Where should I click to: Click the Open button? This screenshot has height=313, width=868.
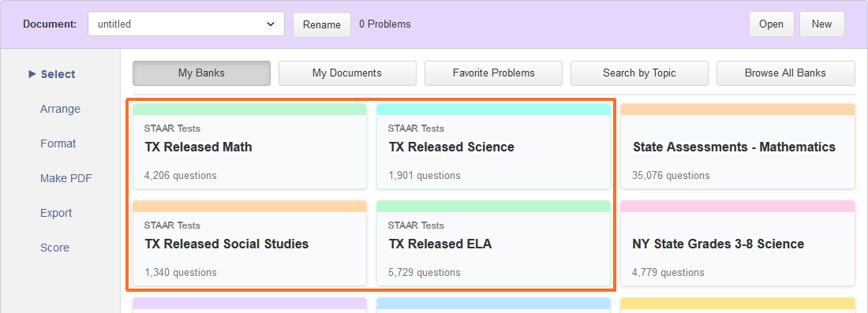click(x=771, y=24)
